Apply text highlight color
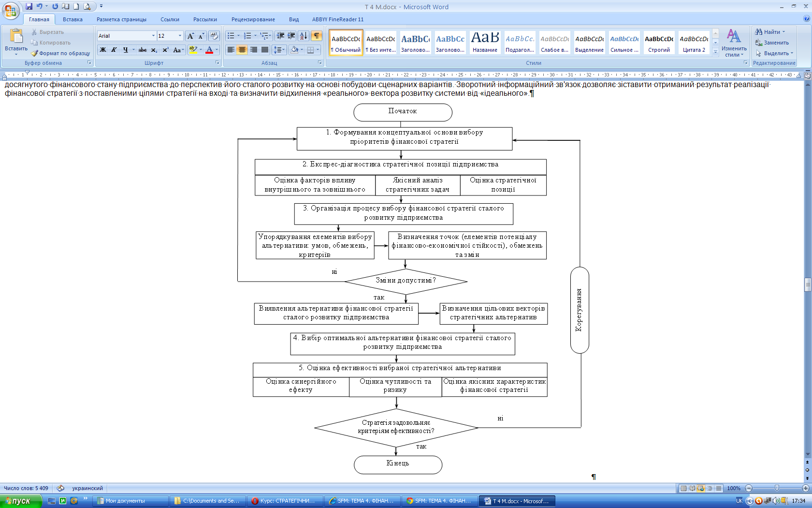Viewport: 812px width, 508px height. (x=193, y=50)
